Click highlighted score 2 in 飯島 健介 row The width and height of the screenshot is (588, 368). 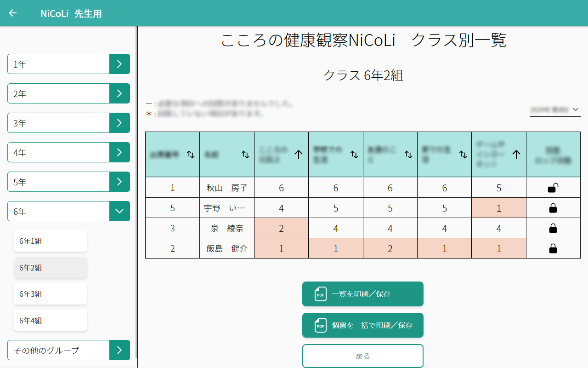[x=390, y=248]
